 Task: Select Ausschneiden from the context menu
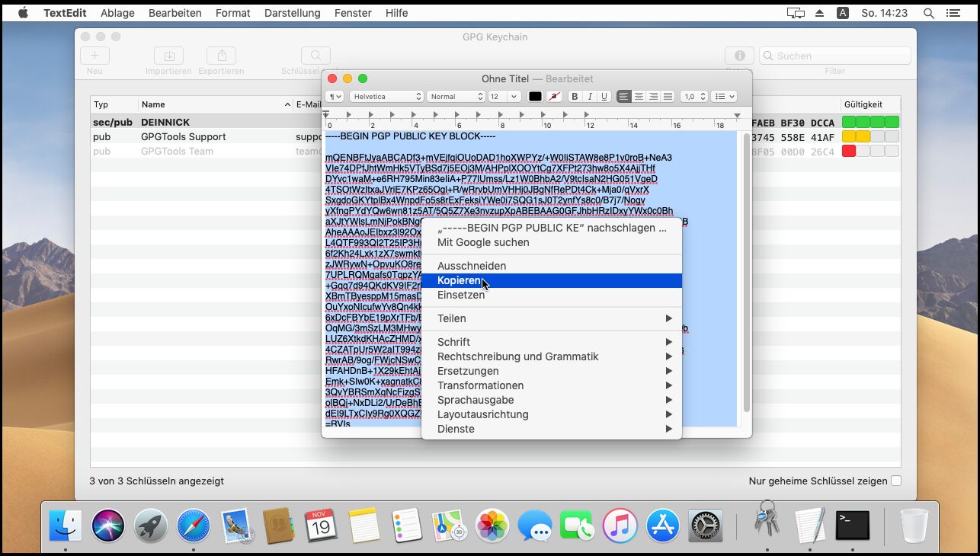click(471, 266)
